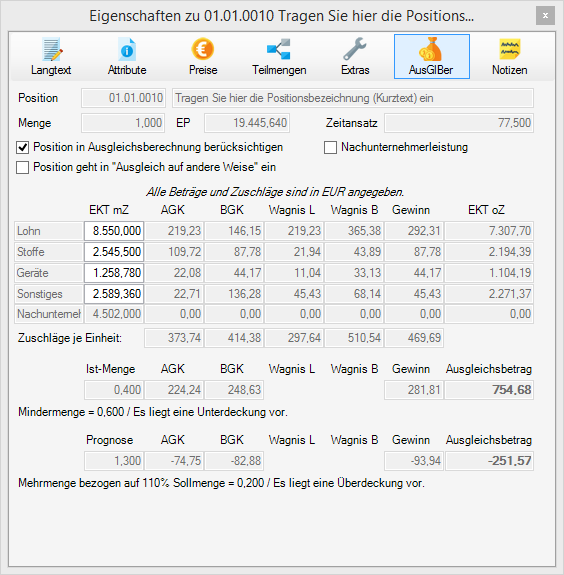Click Lohn Gewinn value 292,31
This screenshot has width=564, height=575.
pos(414,231)
